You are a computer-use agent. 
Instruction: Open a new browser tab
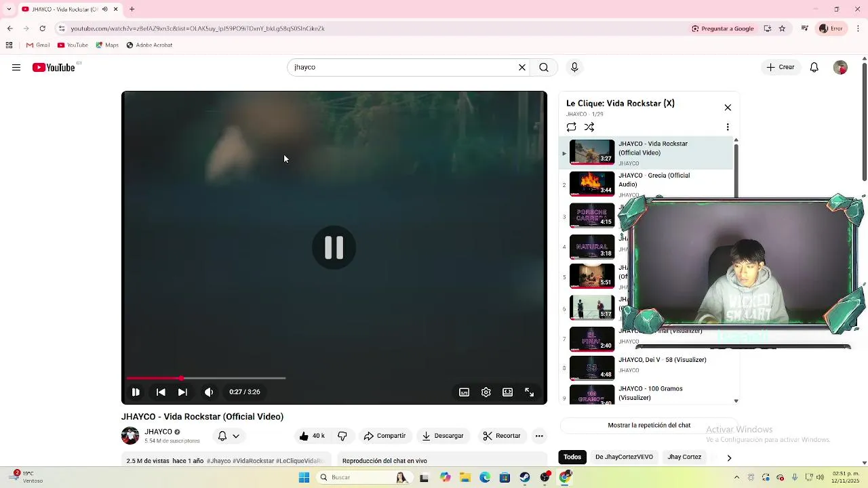tap(132, 9)
